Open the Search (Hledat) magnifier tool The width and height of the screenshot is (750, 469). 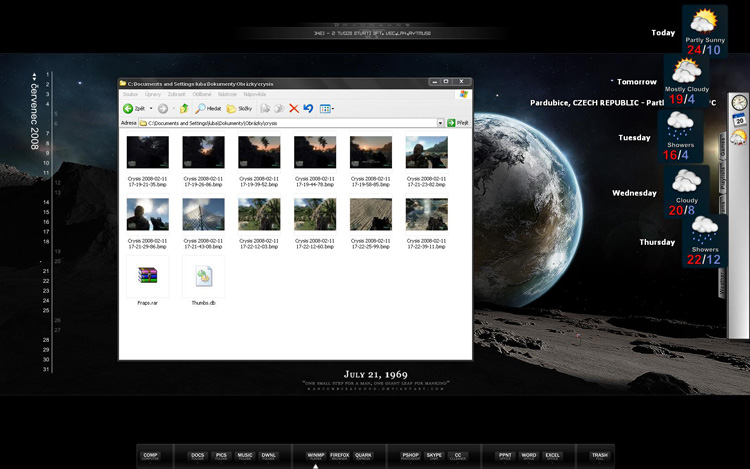tap(206, 108)
